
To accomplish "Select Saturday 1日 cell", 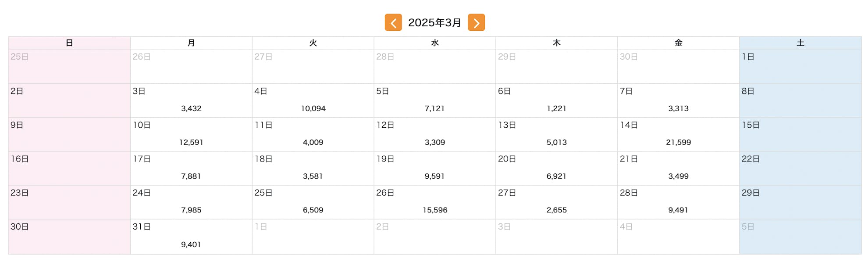I will coord(800,66).
